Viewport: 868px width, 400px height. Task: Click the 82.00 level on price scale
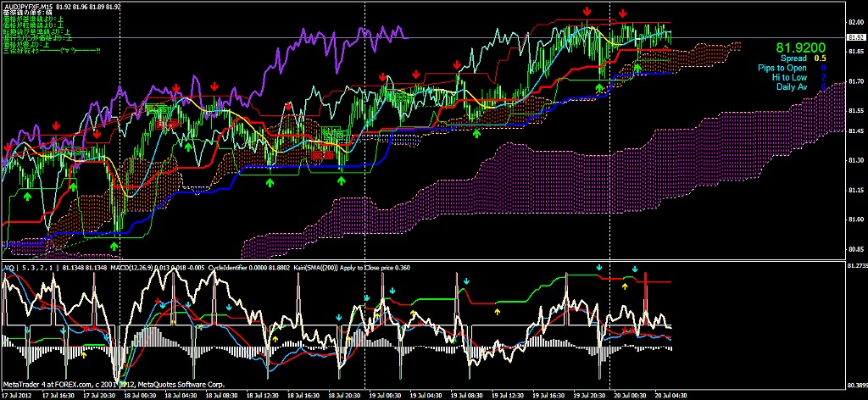click(856, 22)
